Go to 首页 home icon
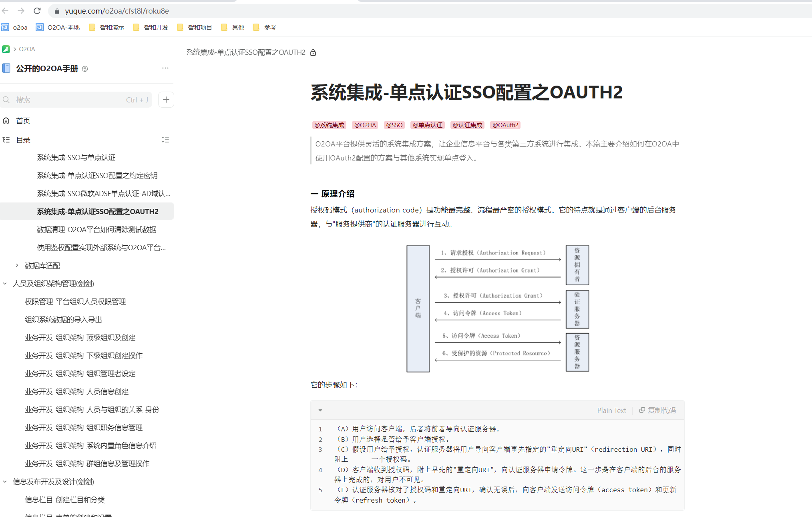Screen dimensions: 812x517 point(6,120)
